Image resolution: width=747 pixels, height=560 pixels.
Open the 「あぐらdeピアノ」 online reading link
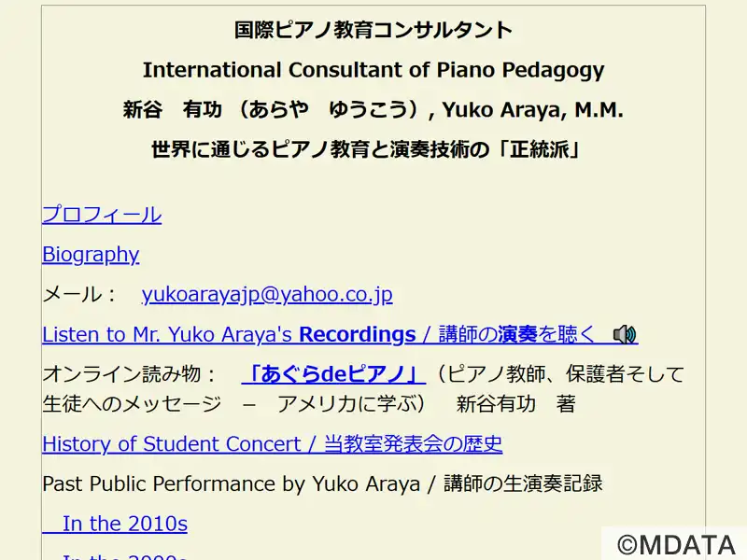[x=333, y=374]
